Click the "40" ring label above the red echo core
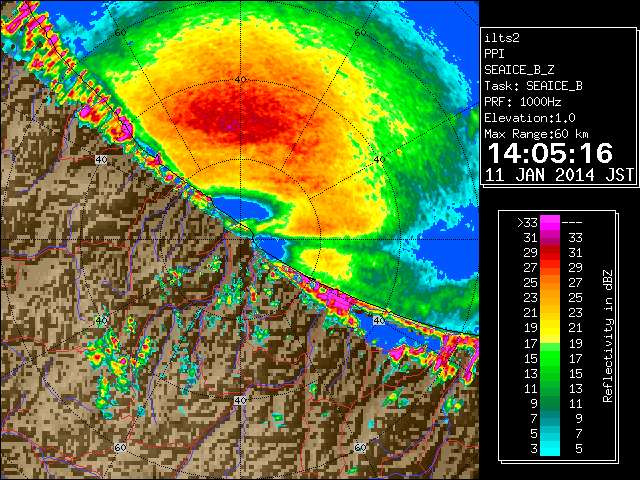This screenshot has width=640, height=480. click(x=240, y=79)
